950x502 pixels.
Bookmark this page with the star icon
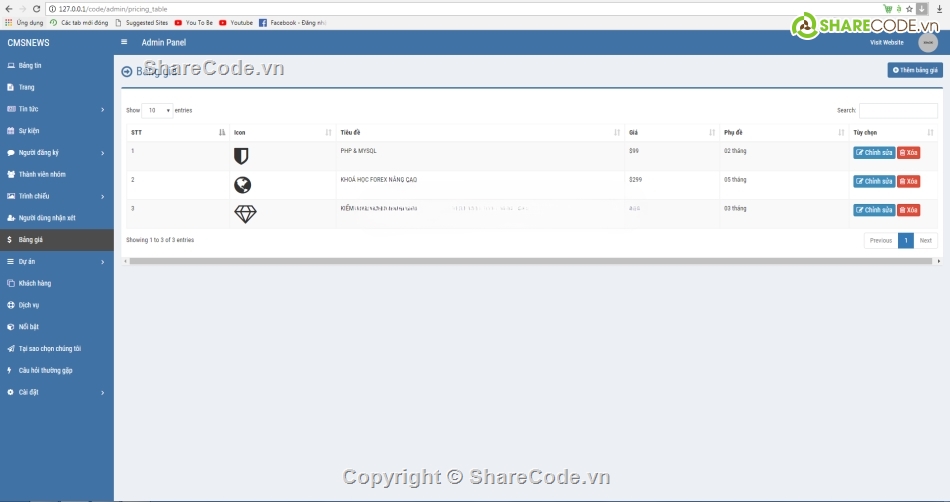coord(909,8)
